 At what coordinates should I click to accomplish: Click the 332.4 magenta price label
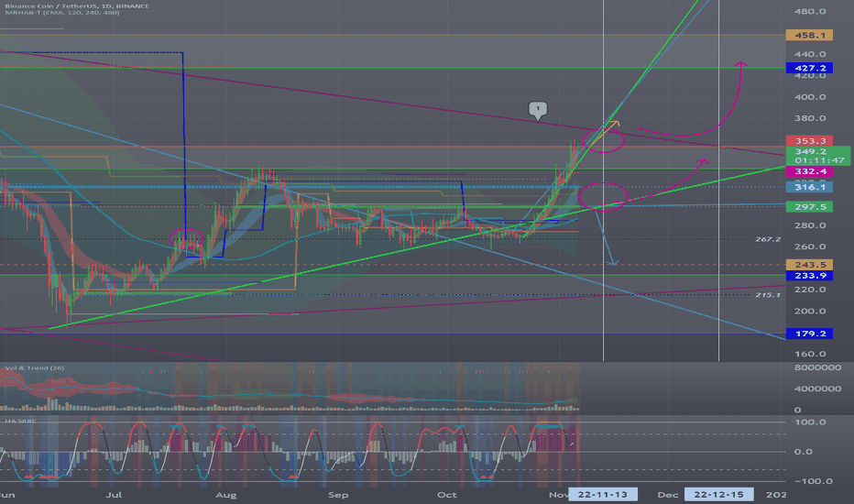click(x=809, y=171)
